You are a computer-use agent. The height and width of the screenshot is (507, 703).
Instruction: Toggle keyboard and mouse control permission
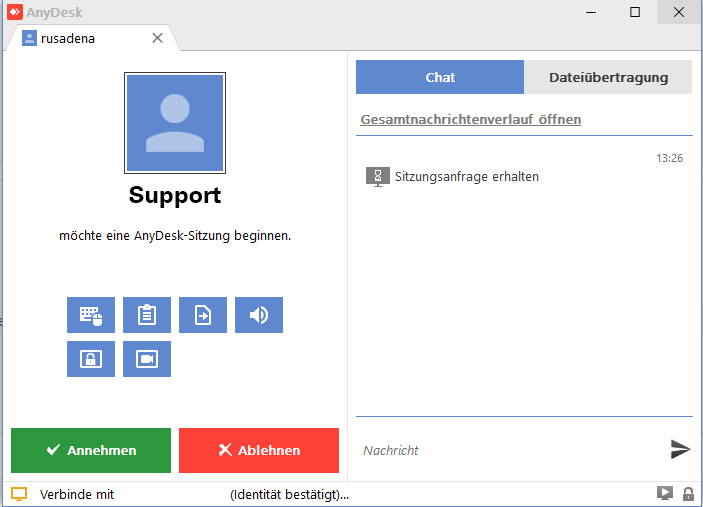pos(91,315)
